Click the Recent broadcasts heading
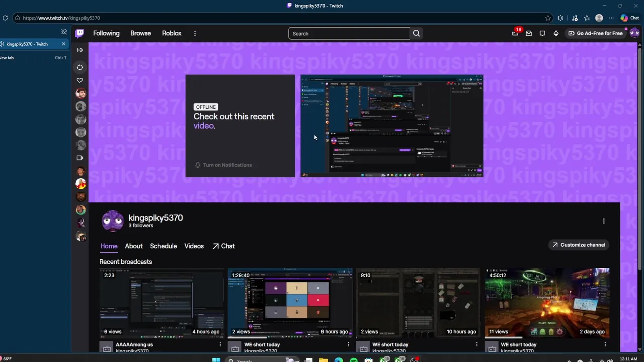The width and height of the screenshot is (644, 362). coord(126,262)
